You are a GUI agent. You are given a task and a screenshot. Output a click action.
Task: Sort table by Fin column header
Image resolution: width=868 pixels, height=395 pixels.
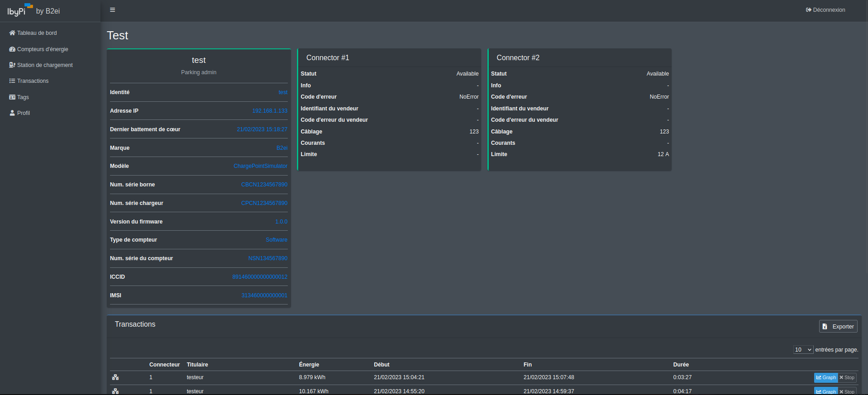point(528,365)
